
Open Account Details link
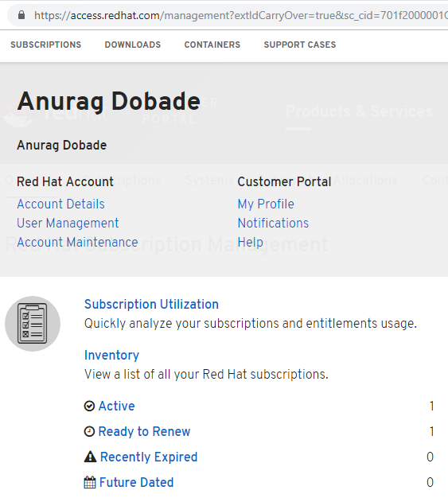click(x=60, y=204)
